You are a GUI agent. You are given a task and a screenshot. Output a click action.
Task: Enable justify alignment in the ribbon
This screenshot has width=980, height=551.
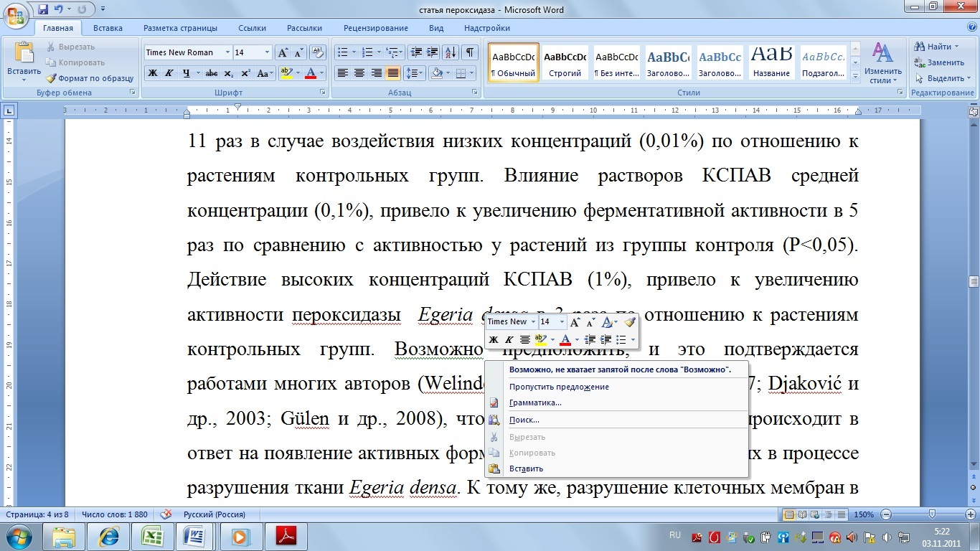[x=392, y=73]
